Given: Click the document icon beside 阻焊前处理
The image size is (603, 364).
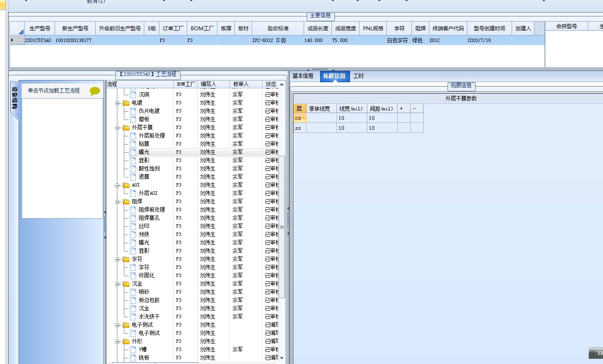Looking at the screenshot, I should click(133, 210).
